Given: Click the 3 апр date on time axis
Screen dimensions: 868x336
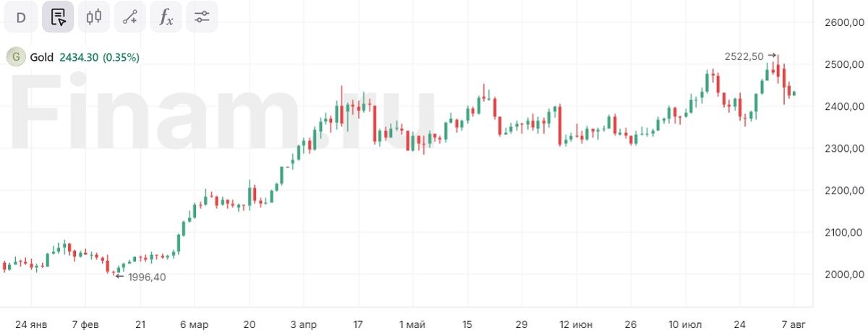Looking at the screenshot, I should click(x=304, y=324).
